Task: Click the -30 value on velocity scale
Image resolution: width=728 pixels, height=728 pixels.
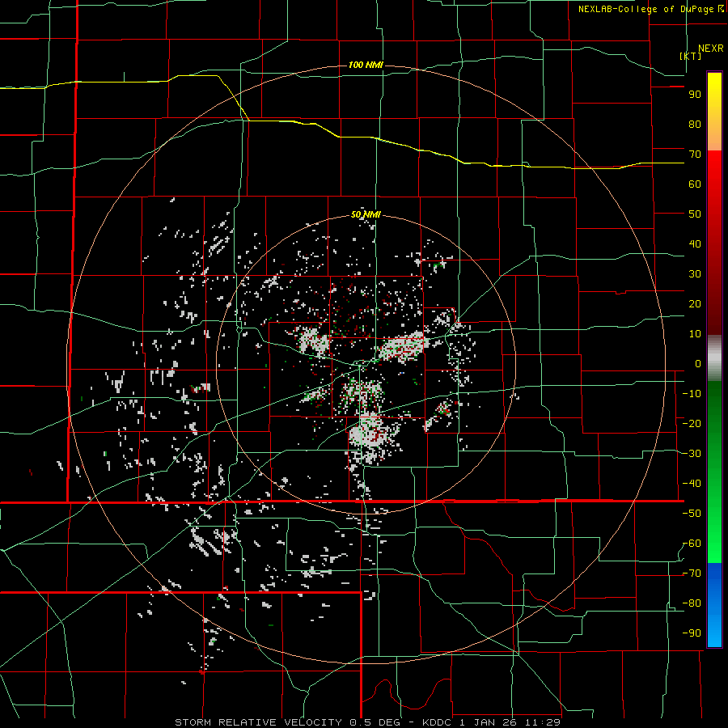Action: tap(692, 454)
